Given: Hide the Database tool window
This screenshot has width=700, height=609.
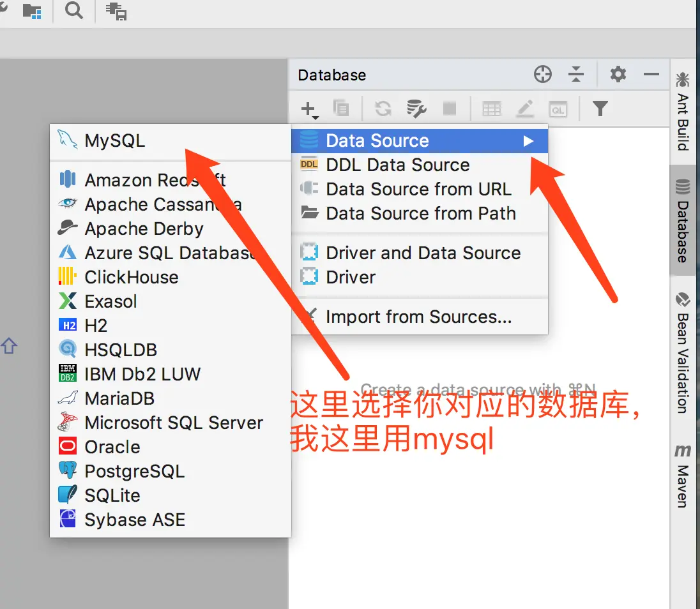Looking at the screenshot, I should pyautogui.click(x=651, y=74).
